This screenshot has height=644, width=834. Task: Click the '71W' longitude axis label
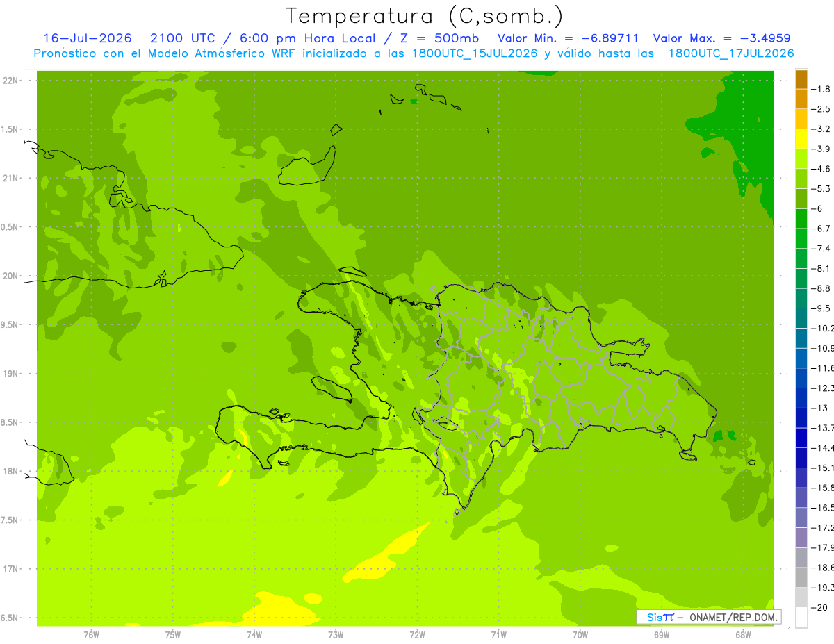[498, 634]
